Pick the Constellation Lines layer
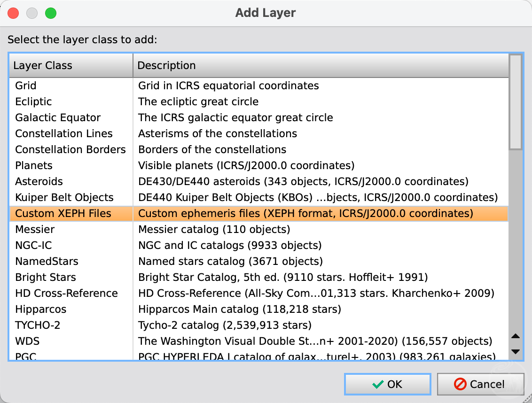 [64, 133]
